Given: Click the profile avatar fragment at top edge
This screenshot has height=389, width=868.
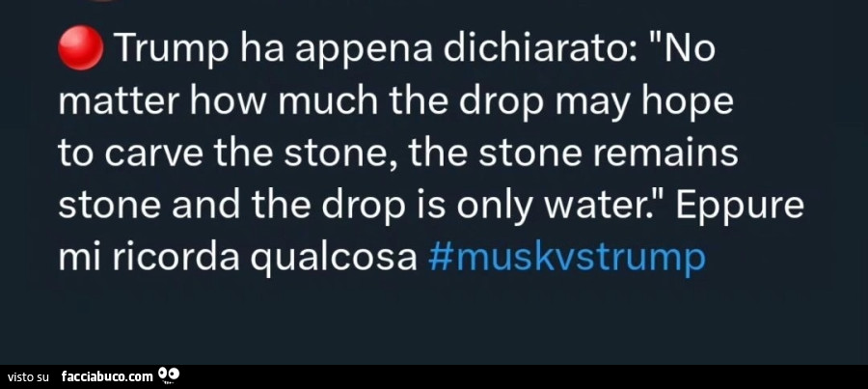Looking at the screenshot, I should pyautogui.click(x=104, y=1).
